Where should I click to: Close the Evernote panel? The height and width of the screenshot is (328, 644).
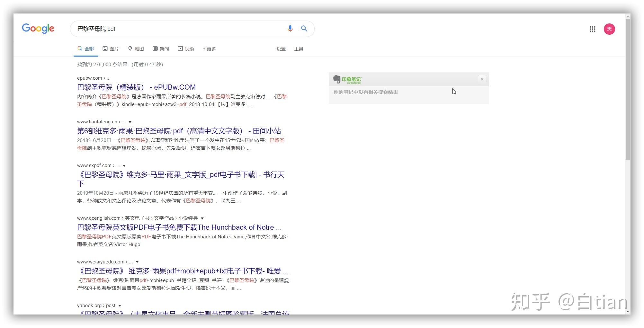[482, 79]
